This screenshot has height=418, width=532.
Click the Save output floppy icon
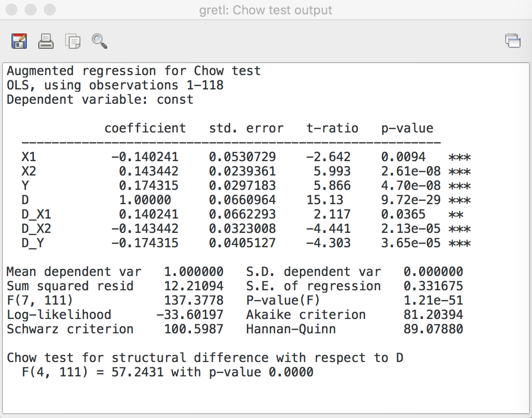[x=19, y=41]
